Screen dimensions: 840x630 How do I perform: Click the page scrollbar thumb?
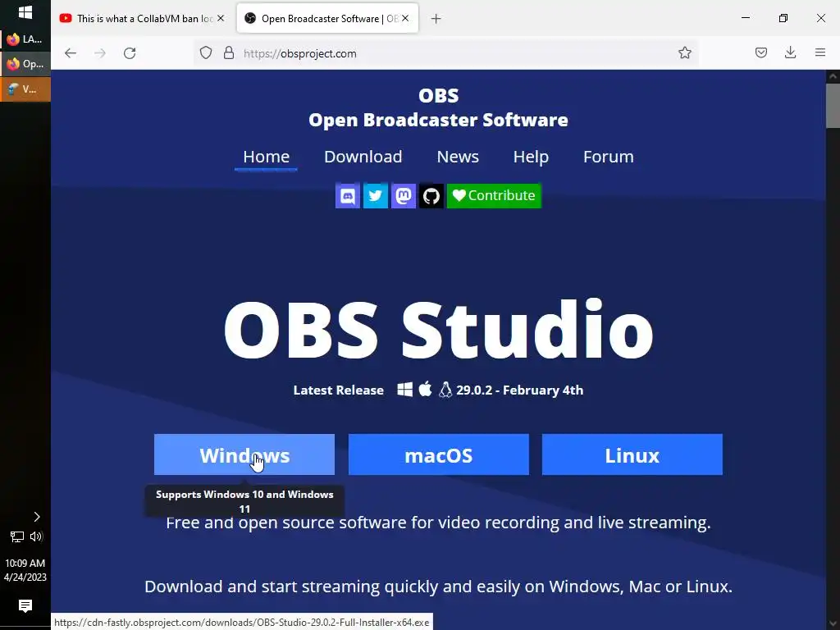pos(833,106)
